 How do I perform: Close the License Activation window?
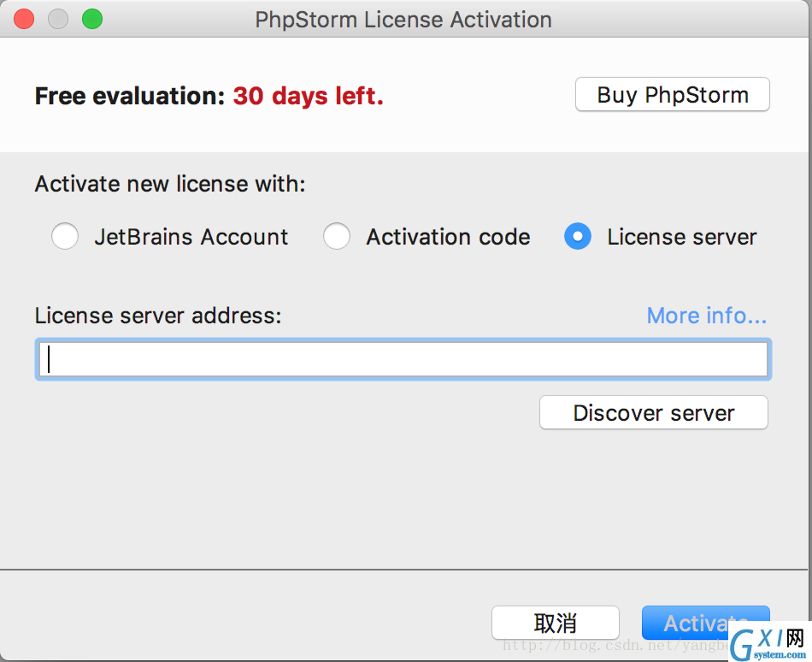coord(24,19)
